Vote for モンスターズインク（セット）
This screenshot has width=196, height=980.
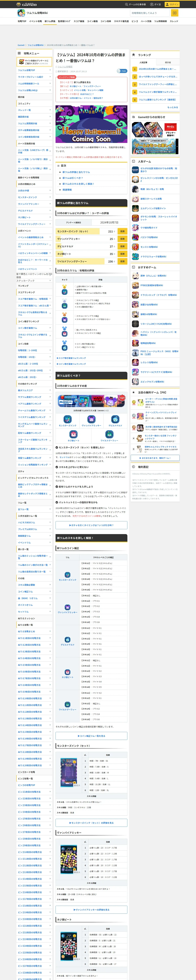[122, 231]
